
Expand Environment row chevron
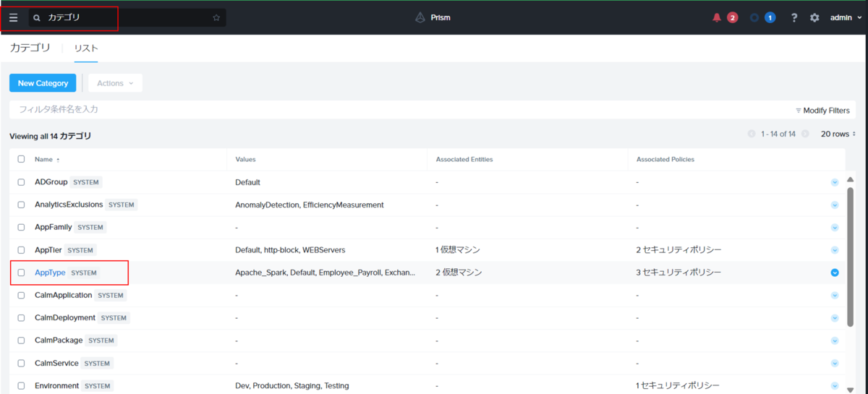[x=835, y=385]
